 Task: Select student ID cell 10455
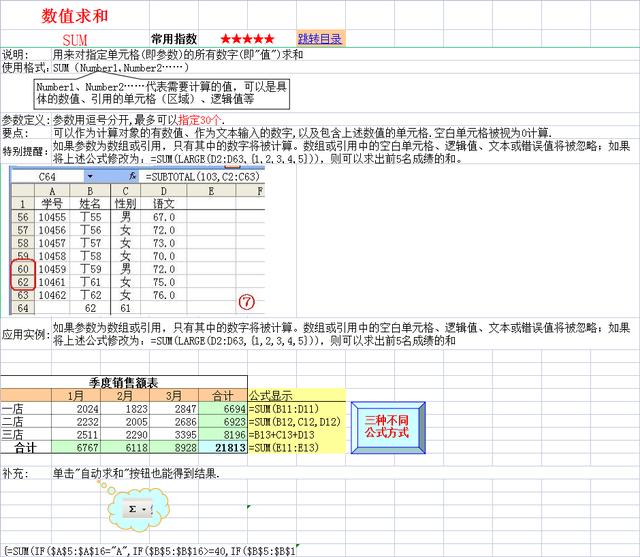[x=52, y=217]
